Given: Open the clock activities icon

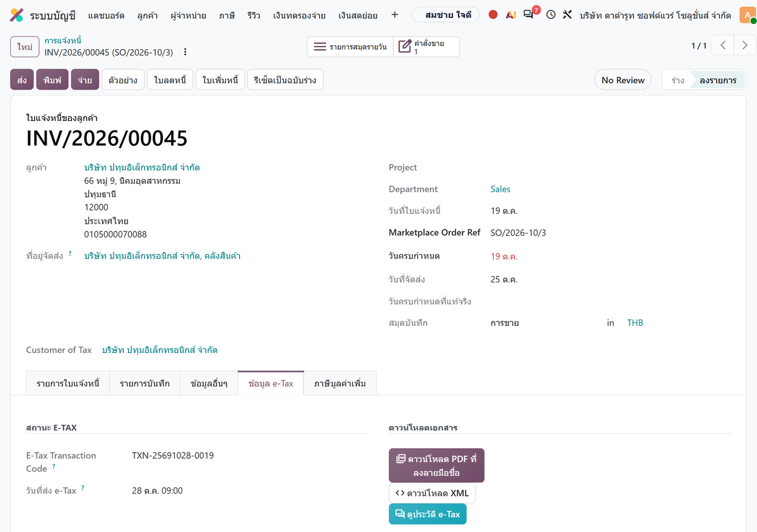Looking at the screenshot, I should pyautogui.click(x=551, y=14).
